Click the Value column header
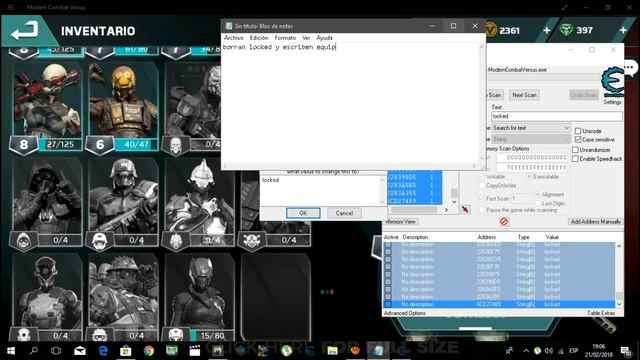The height and width of the screenshot is (360, 640). (552, 237)
